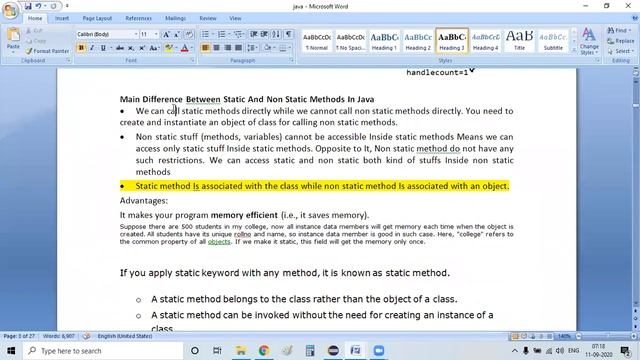The image size is (640, 360).
Task: Open the Review tab
Action: point(208,18)
